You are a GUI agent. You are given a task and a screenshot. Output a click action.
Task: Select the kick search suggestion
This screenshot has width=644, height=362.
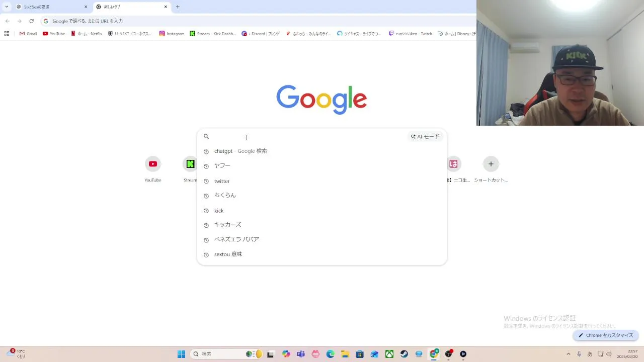(322, 211)
